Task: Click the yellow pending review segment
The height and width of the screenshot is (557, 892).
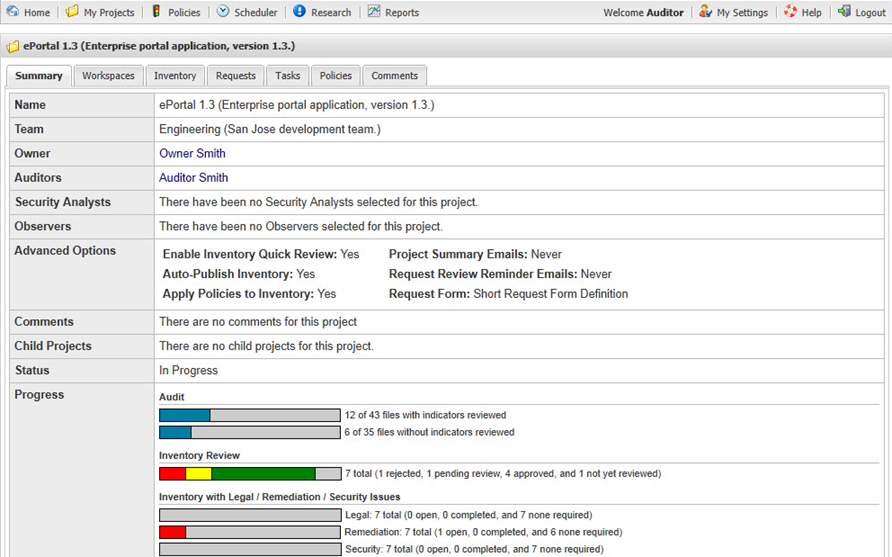Action: click(198, 474)
